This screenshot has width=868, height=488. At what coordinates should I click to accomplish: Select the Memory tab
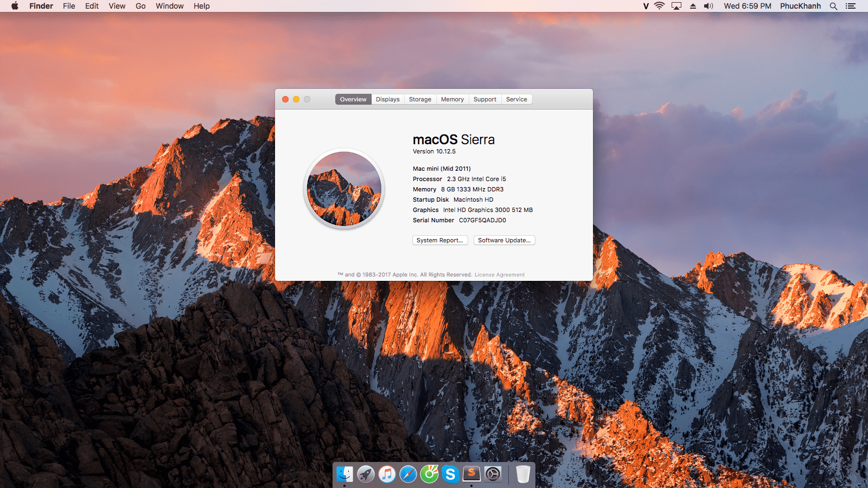click(x=452, y=99)
